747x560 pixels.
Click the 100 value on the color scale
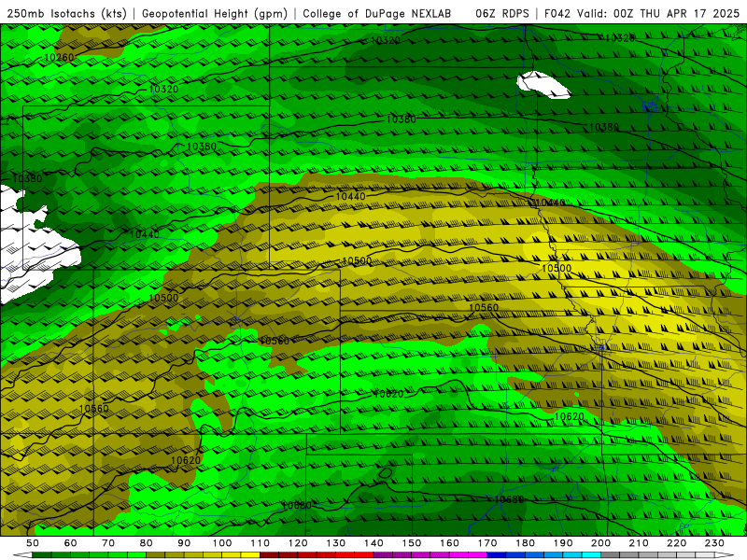pos(222,543)
